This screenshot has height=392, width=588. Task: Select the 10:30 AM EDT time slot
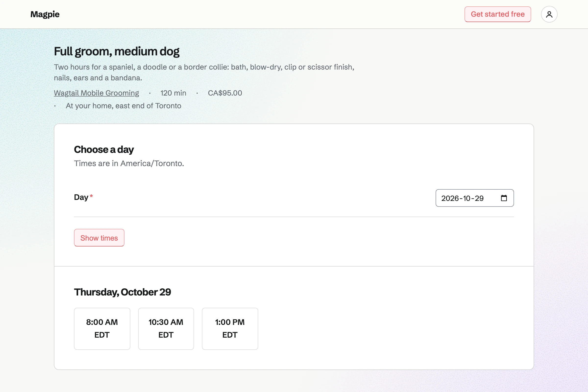coord(166,329)
